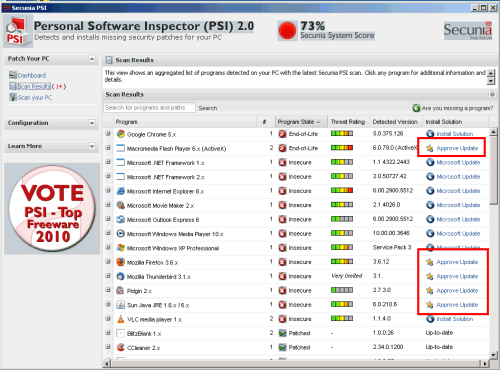Viewport: 500px width, 370px height.
Task: Expand the Google Chrome 5.x row
Action: (108, 134)
